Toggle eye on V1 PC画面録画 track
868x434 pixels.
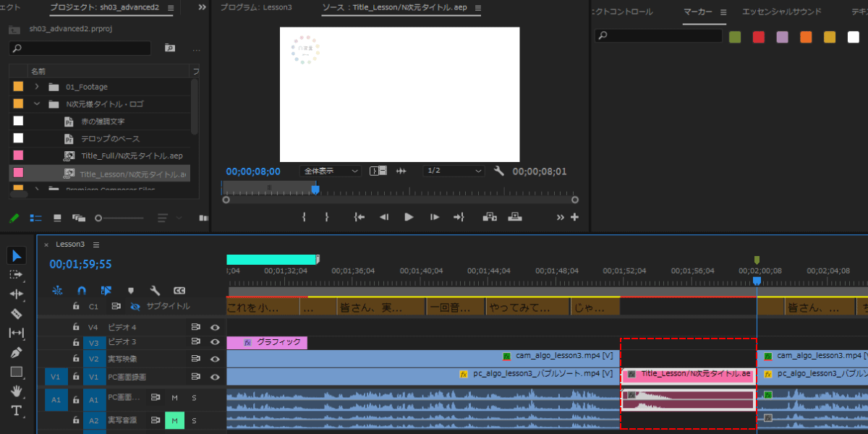tap(215, 377)
